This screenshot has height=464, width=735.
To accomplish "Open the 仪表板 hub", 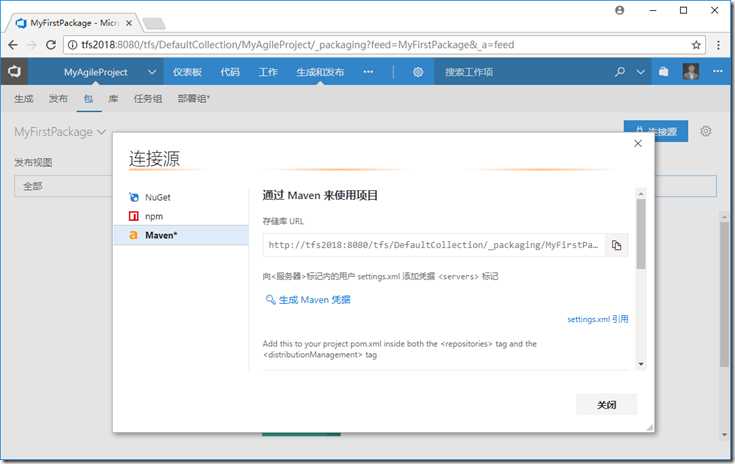I will pyautogui.click(x=187, y=72).
